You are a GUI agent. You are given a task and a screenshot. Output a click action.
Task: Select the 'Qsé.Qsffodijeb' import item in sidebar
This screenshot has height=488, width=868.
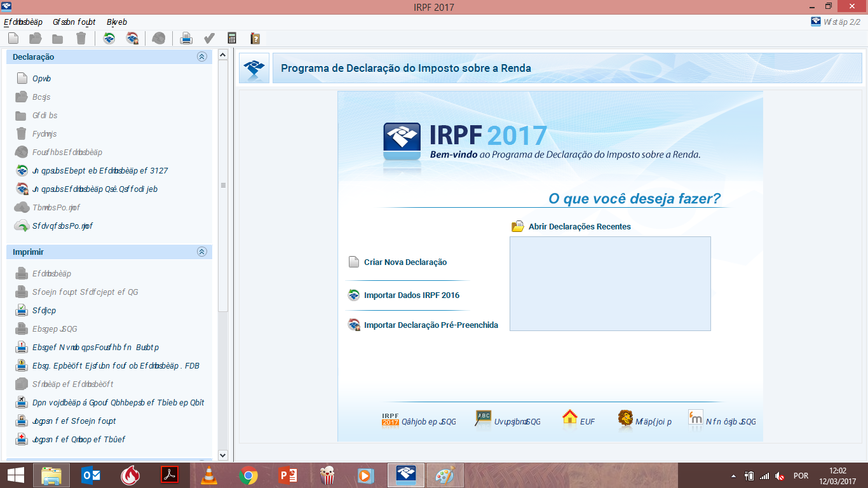click(95, 189)
